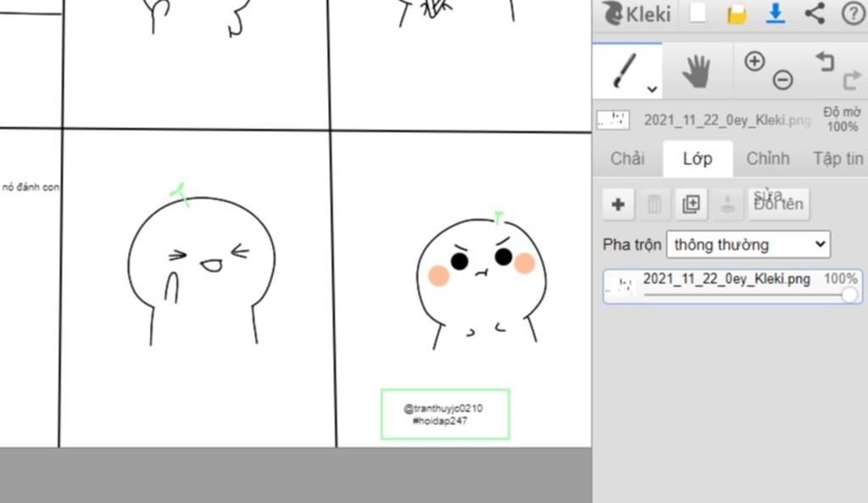Delete layer with trash icon
The image size is (868, 503).
click(x=654, y=204)
